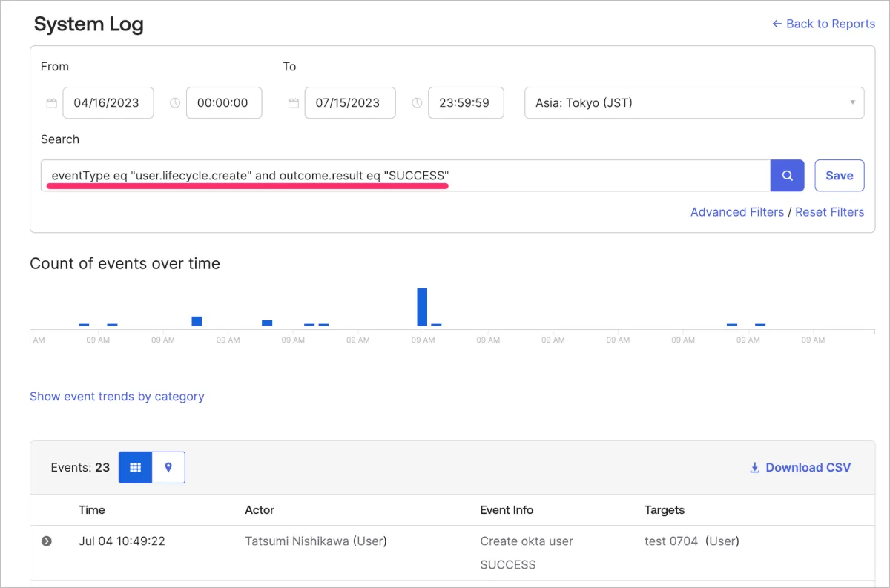Save the current search query
890x588 pixels.
839,176
